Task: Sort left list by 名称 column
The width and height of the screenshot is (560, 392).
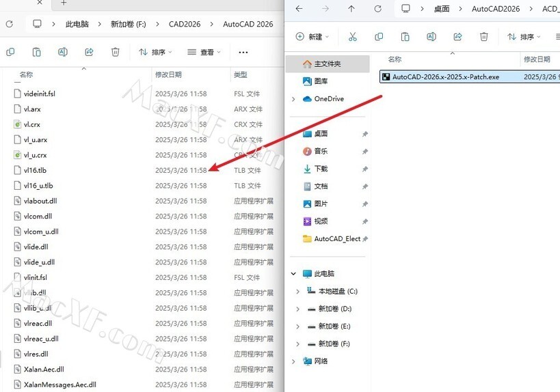Action: click(x=27, y=74)
